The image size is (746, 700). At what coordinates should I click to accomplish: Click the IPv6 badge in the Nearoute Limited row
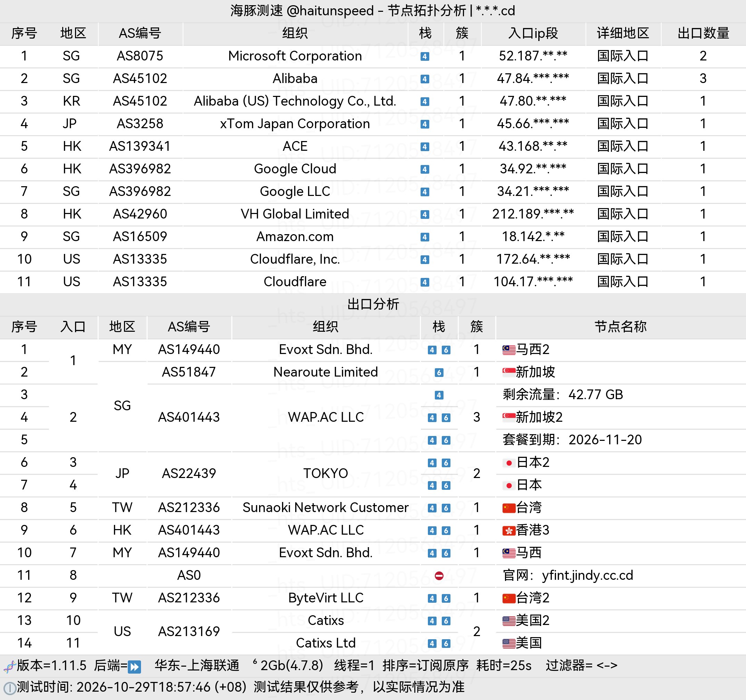pyautogui.click(x=439, y=373)
